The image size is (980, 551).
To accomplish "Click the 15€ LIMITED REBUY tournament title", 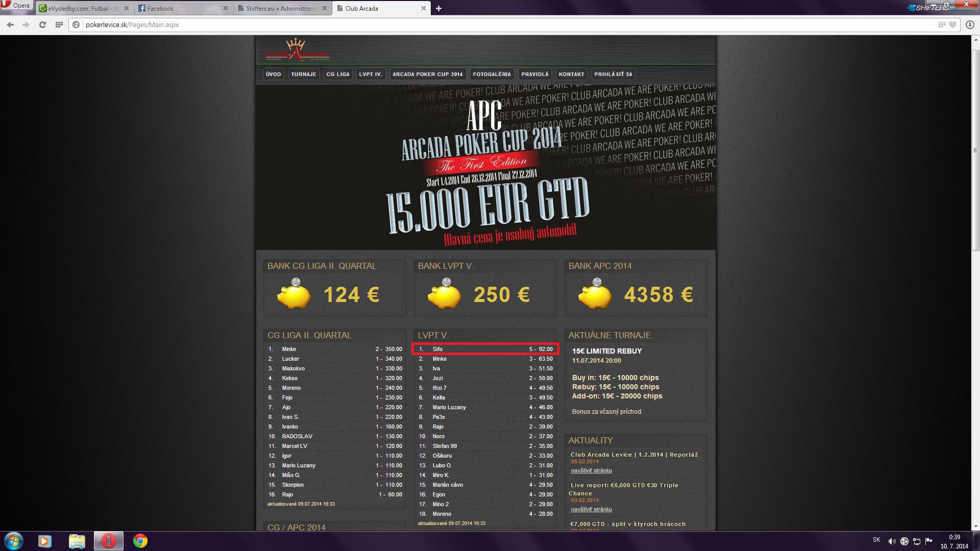I will pos(607,351).
